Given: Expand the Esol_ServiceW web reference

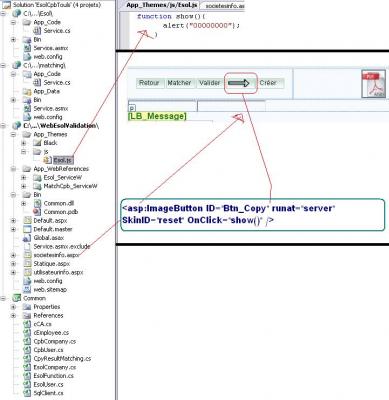Looking at the screenshot, I should point(24,177).
